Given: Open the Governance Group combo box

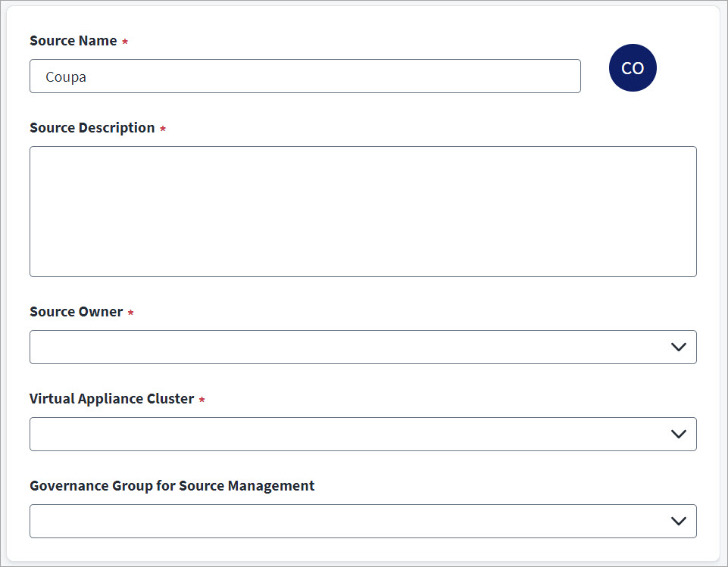Looking at the screenshot, I should (x=348, y=521).
